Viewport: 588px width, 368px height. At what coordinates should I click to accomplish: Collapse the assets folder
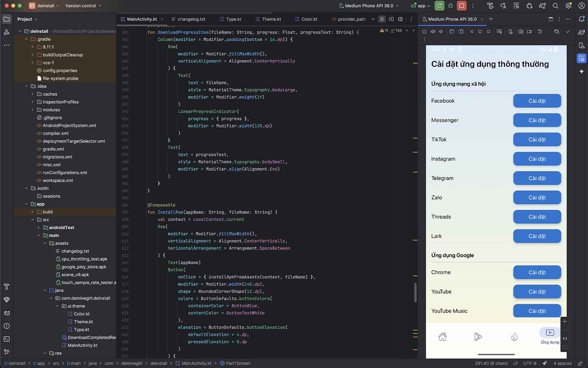pyautogui.click(x=45, y=243)
